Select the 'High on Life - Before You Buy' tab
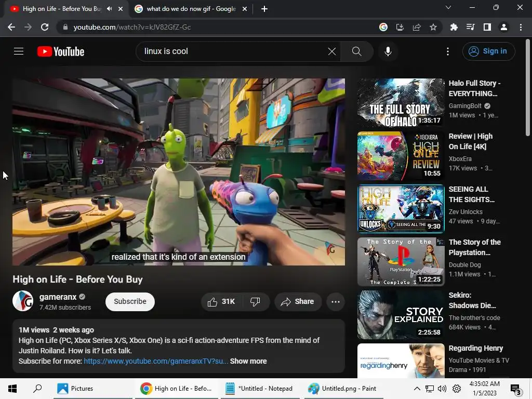The height and width of the screenshot is (399, 532). click(62, 9)
